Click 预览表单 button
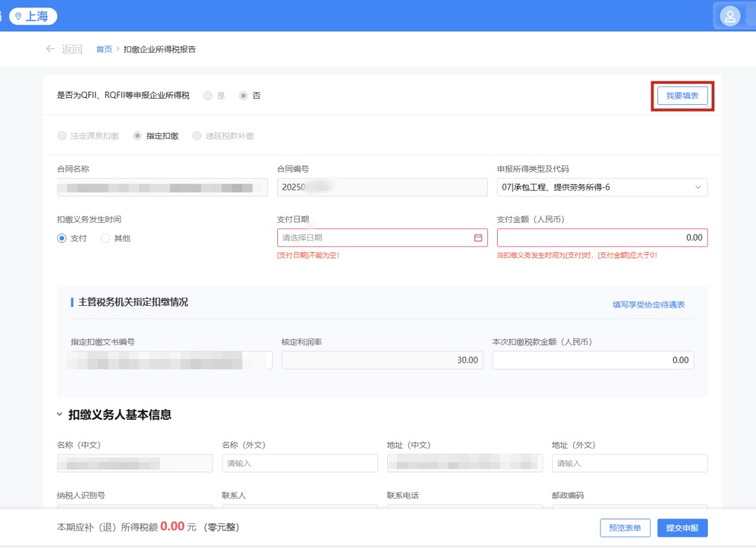Viewport: 756px width, 548px height. [x=625, y=528]
